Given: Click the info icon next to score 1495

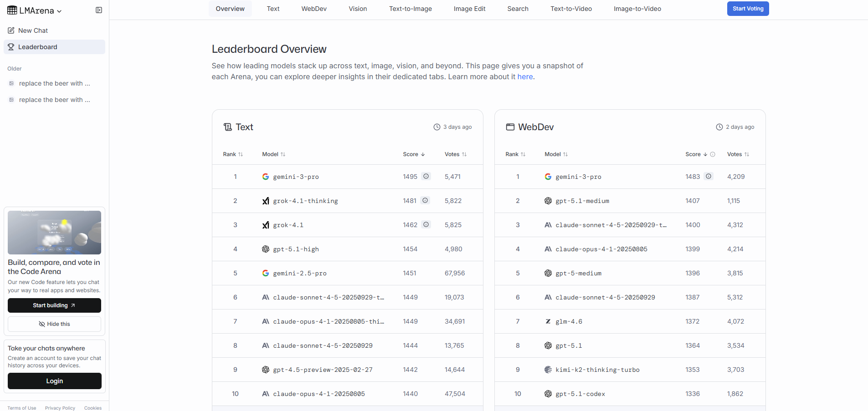Looking at the screenshot, I should pyautogui.click(x=426, y=176).
